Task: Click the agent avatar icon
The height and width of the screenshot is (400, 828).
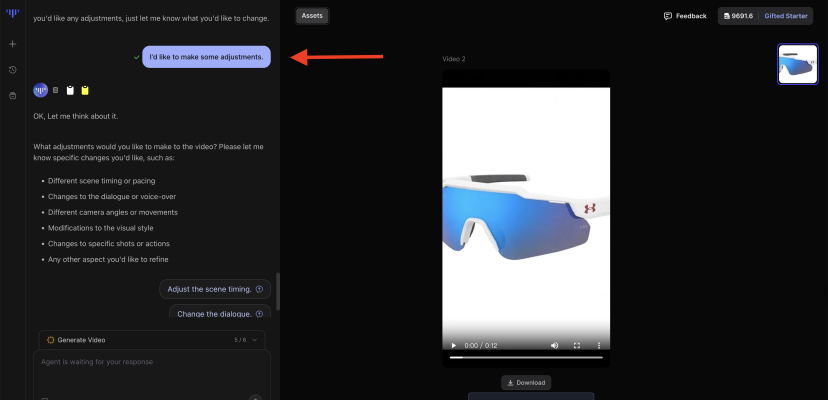Action: click(x=40, y=91)
